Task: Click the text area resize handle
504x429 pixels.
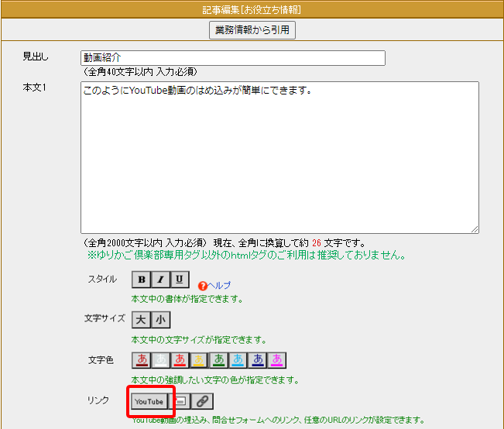Action: click(x=475, y=229)
